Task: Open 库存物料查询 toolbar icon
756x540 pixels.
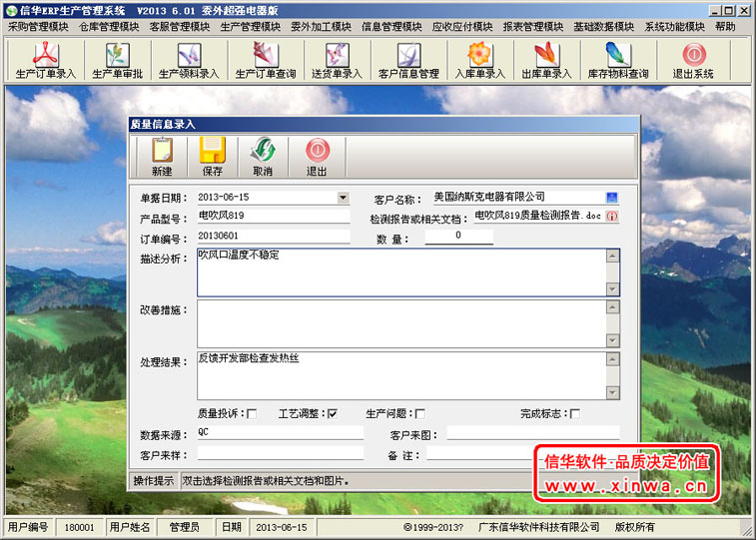Action: click(x=618, y=60)
